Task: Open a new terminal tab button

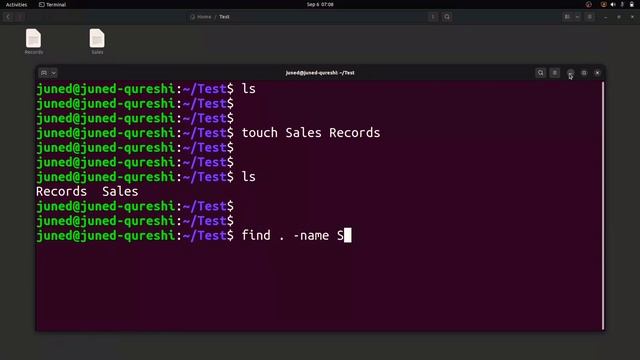Action: (44, 73)
